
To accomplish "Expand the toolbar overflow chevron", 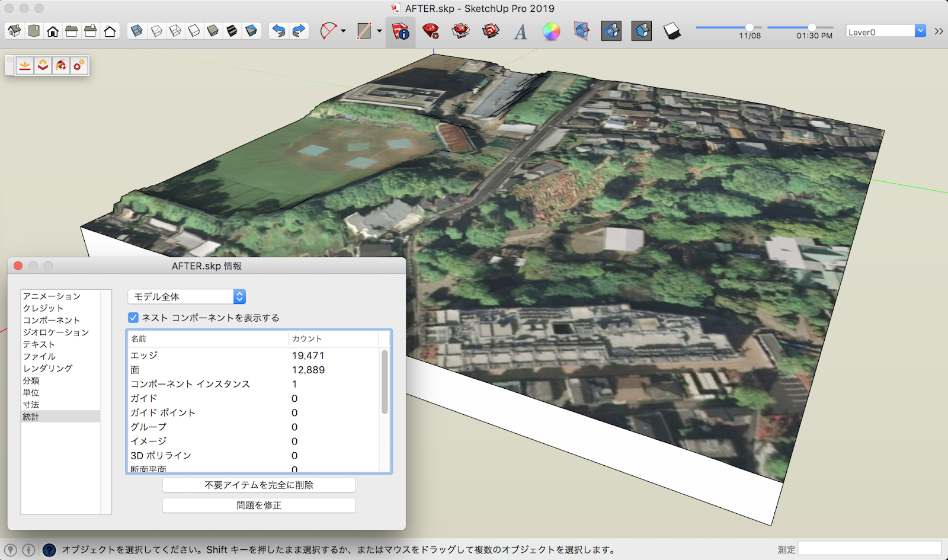I will 939,31.
